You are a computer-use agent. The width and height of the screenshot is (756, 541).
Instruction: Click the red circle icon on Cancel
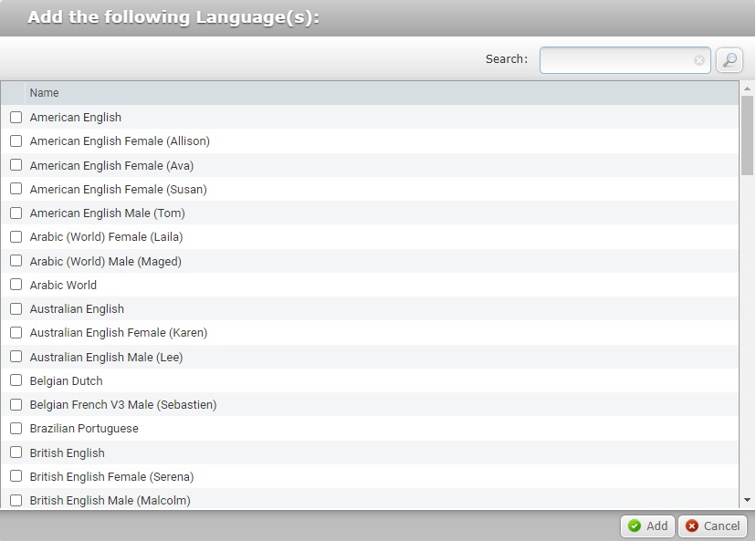coord(691,525)
